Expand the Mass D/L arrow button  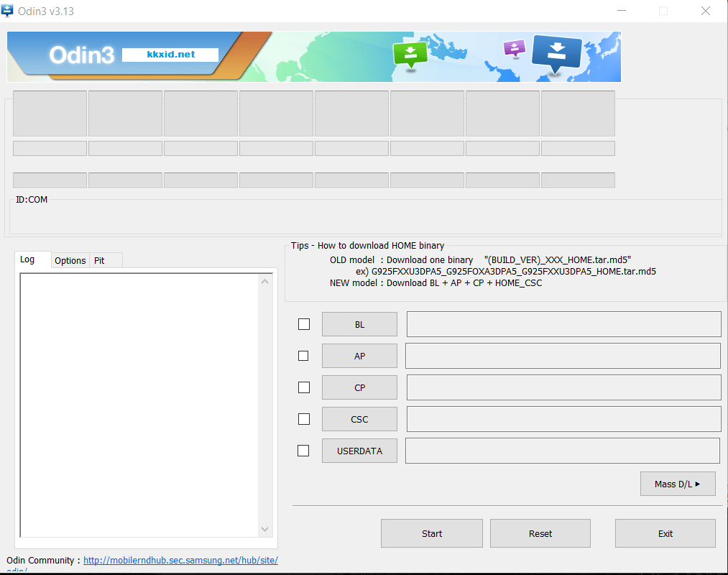tap(678, 484)
